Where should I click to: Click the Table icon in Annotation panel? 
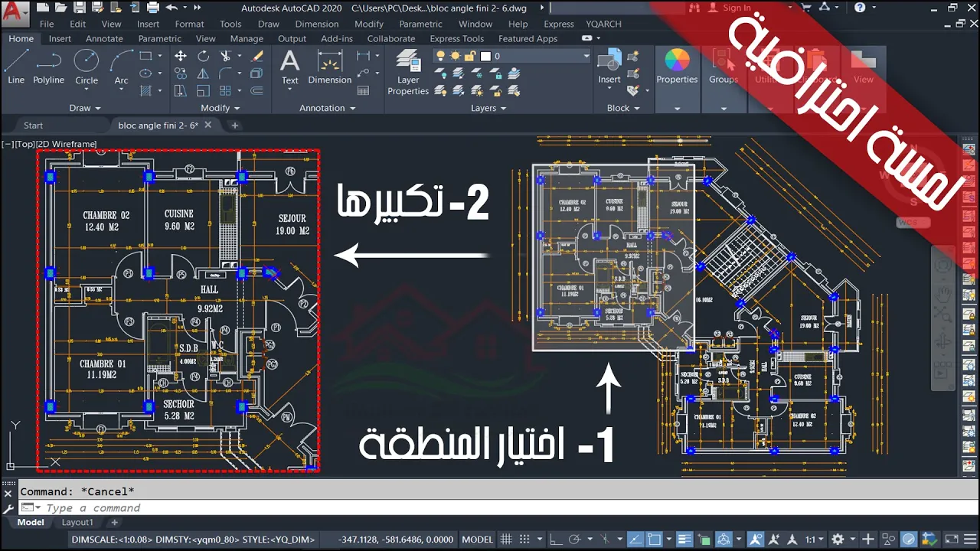[x=363, y=90]
